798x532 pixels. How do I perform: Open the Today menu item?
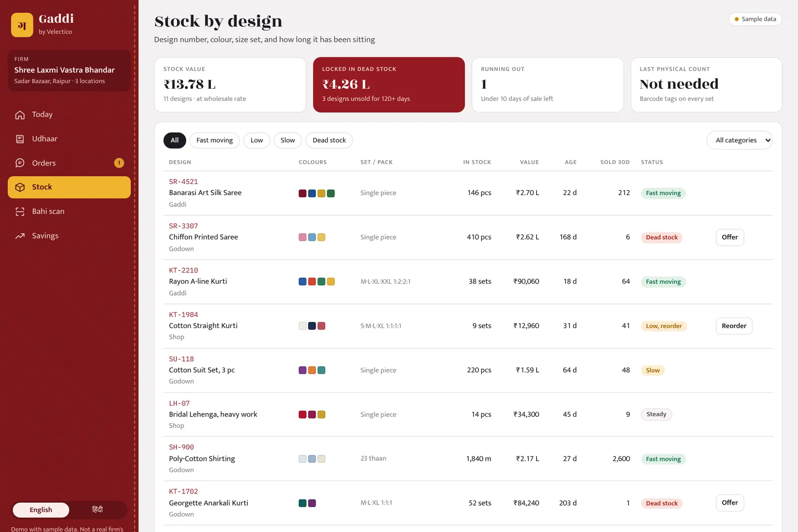tap(69, 115)
